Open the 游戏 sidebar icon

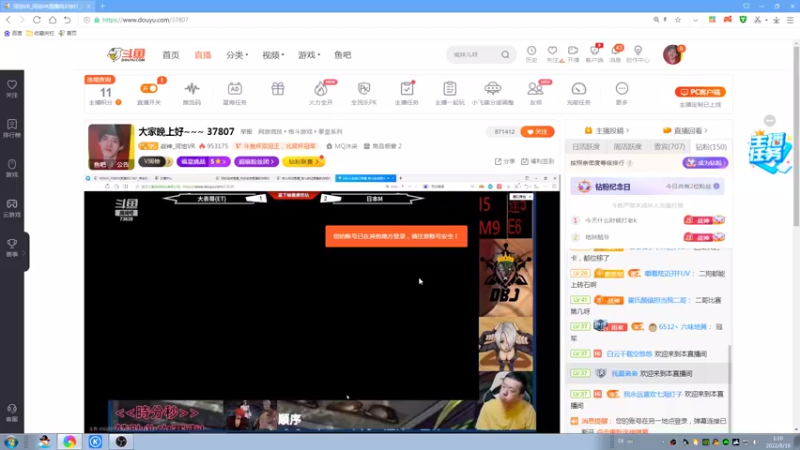[x=12, y=168]
